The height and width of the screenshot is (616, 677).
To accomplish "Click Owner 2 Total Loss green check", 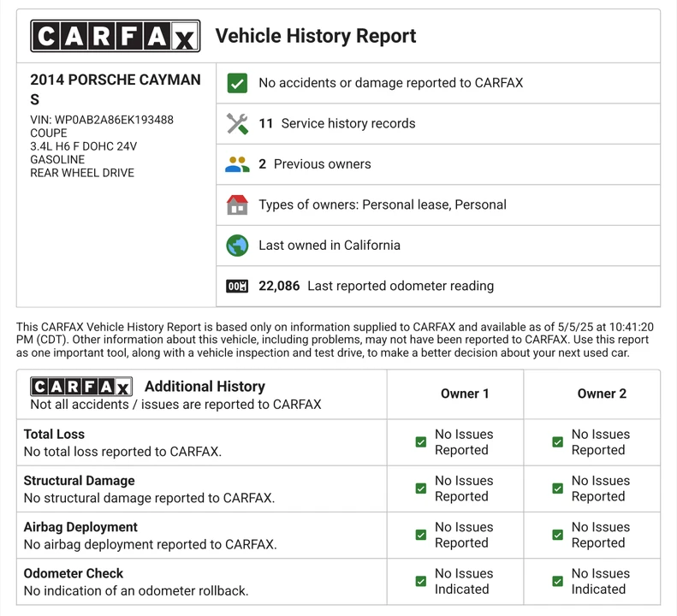I will pyautogui.click(x=557, y=442).
